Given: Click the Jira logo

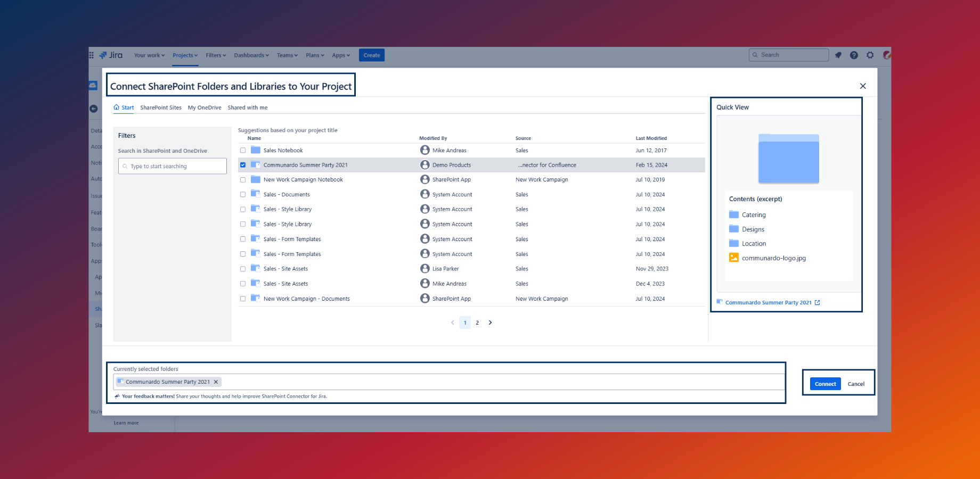Looking at the screenshot, I should [111, 55].
